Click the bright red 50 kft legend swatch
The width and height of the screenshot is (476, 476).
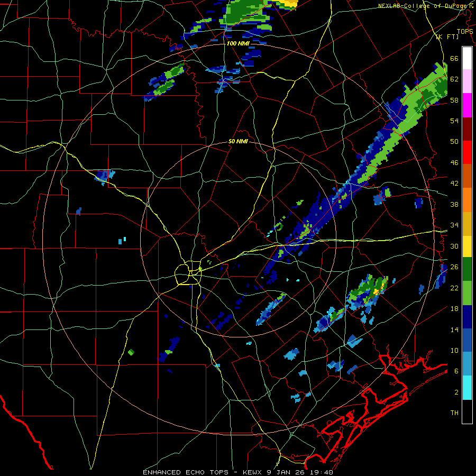[467, 152]
